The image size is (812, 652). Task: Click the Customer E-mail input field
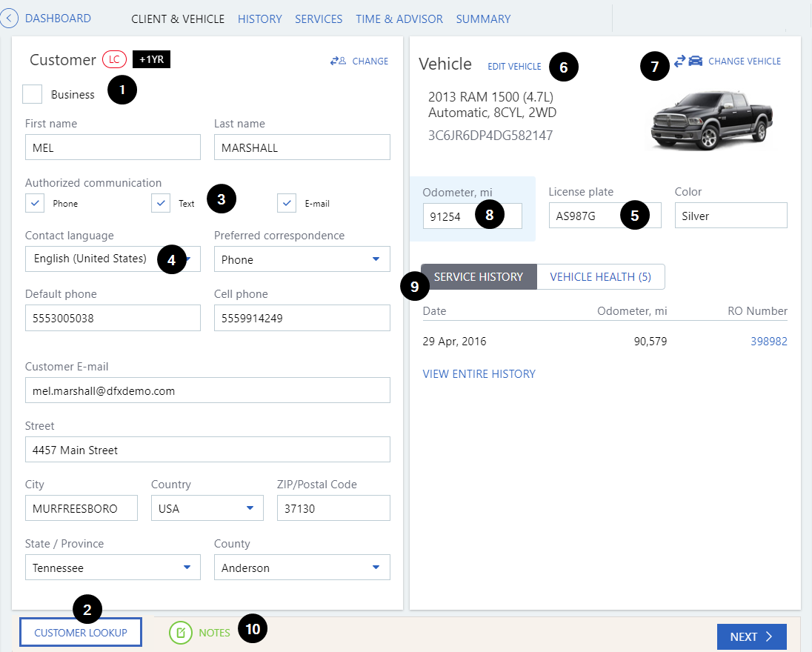207,390
